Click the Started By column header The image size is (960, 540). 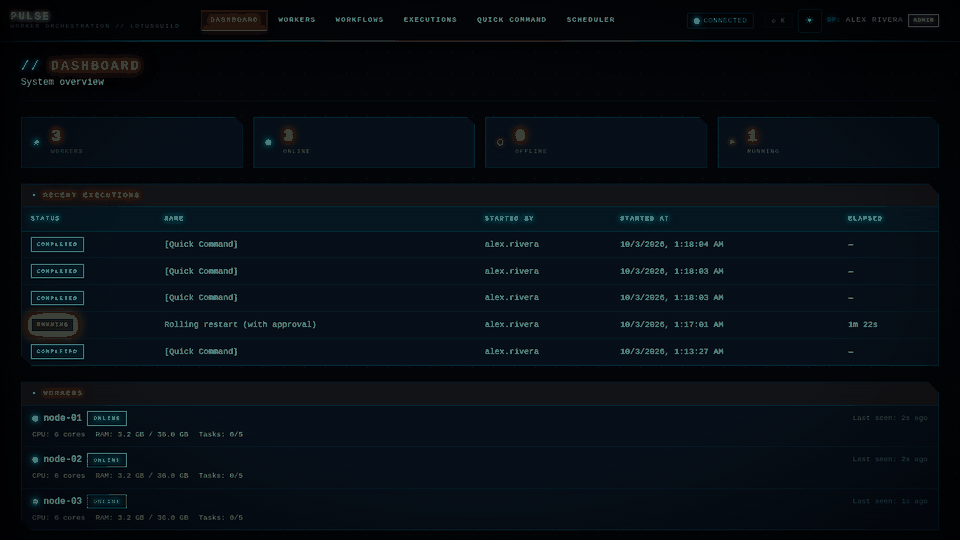509,218
